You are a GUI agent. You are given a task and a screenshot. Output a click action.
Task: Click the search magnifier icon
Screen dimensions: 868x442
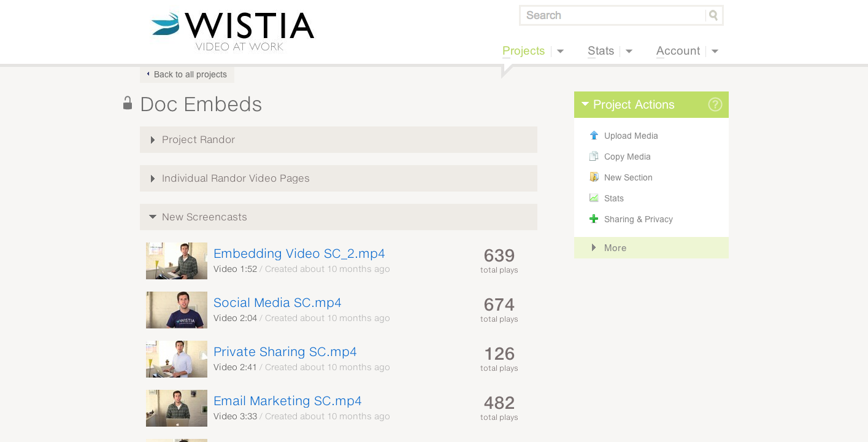[713, 15]
